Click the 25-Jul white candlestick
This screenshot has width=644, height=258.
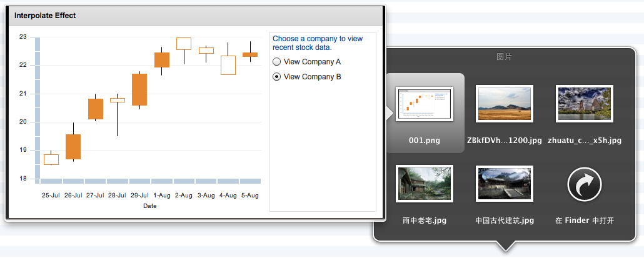tap(51, 159)
